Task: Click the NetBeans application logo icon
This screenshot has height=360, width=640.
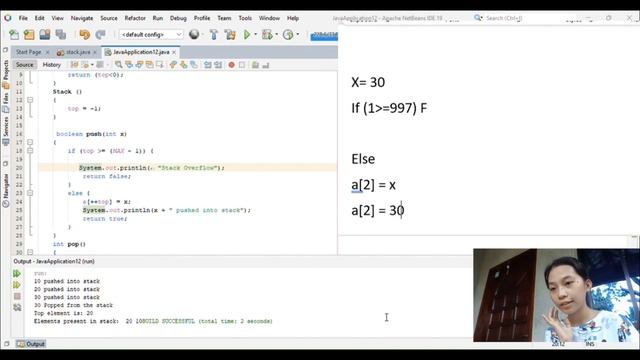Action: click(8, 18)
